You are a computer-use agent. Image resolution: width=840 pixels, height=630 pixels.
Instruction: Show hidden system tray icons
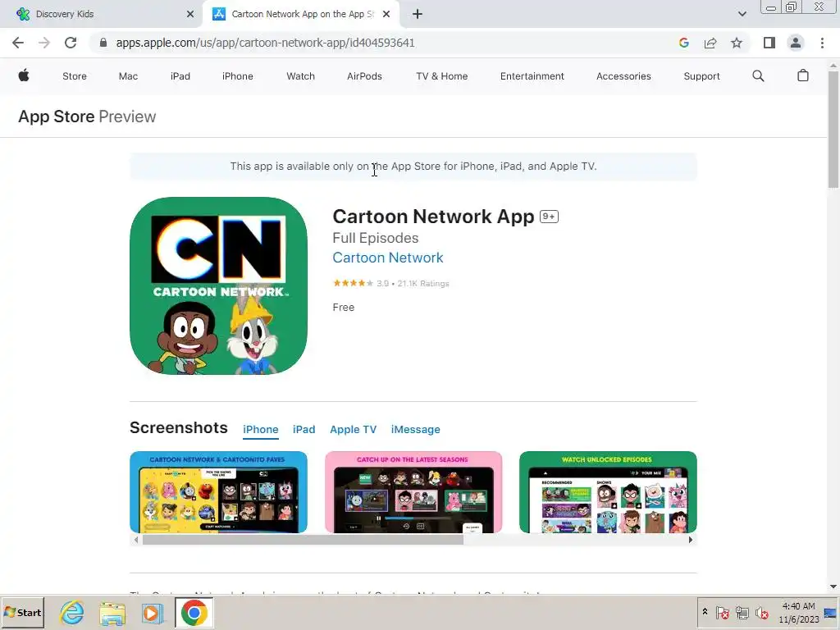tap(705, 612)
